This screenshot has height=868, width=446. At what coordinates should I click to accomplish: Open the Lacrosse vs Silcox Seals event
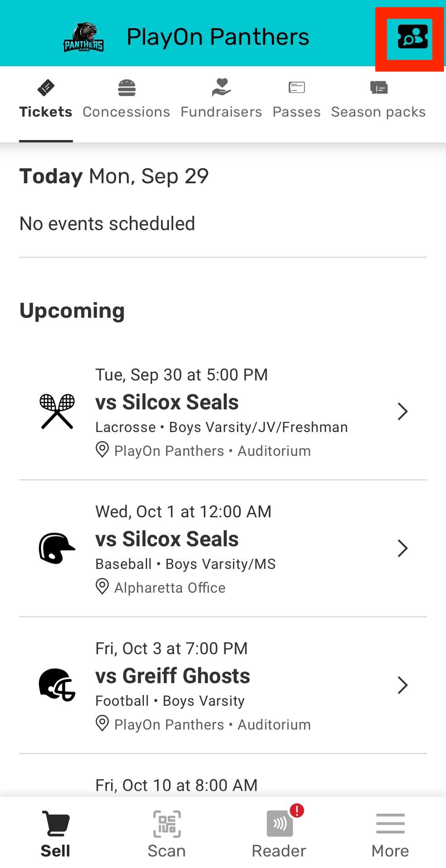point(167,402)
